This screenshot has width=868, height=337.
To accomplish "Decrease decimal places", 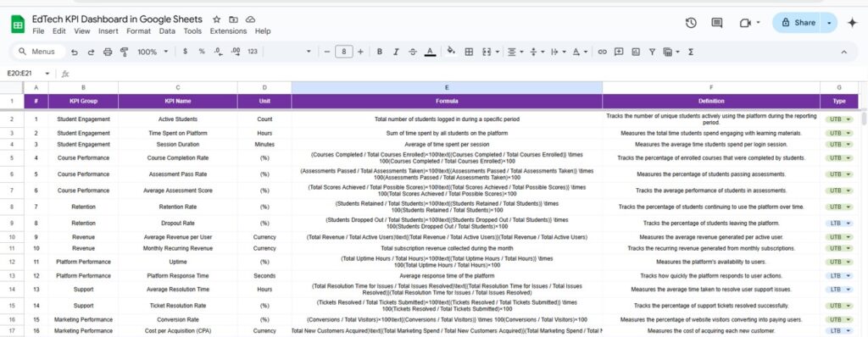I will click(x=218, y=52).
